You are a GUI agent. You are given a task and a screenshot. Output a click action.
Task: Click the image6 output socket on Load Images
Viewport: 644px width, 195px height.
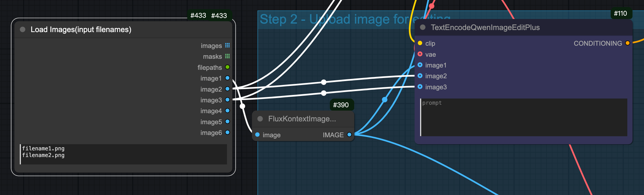tap(227, 132)
